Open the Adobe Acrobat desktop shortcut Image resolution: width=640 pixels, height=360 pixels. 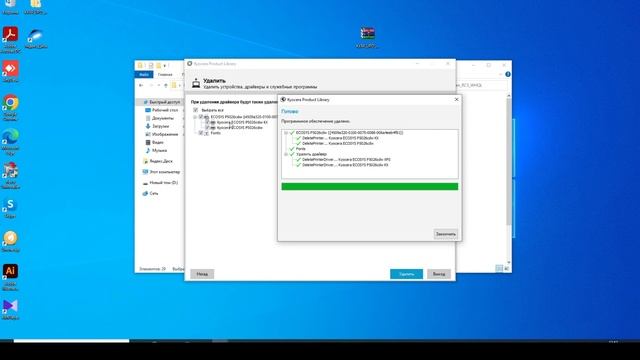tap(11, 39)
